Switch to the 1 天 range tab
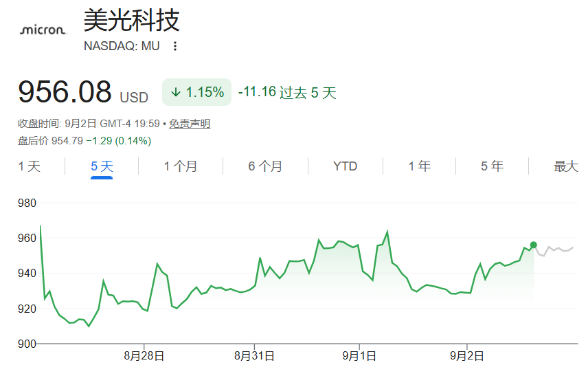This screenshot has height=376, width=588. (x=30, y=166)
